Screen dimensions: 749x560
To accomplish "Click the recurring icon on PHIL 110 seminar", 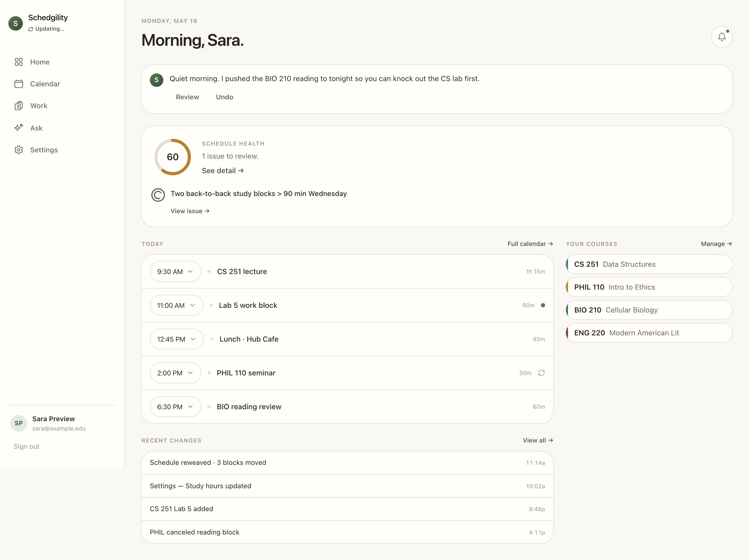I will point(541,373).
